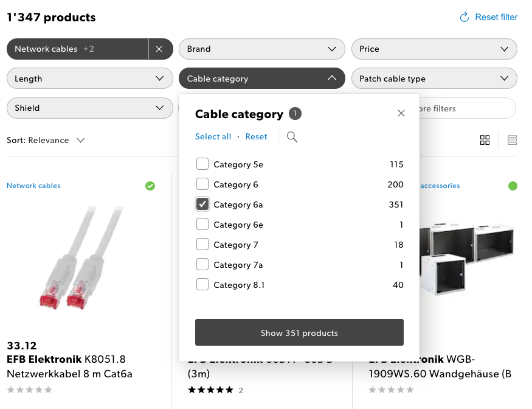
Task: Click Show 351 products
Action: [x=299, y=332]
